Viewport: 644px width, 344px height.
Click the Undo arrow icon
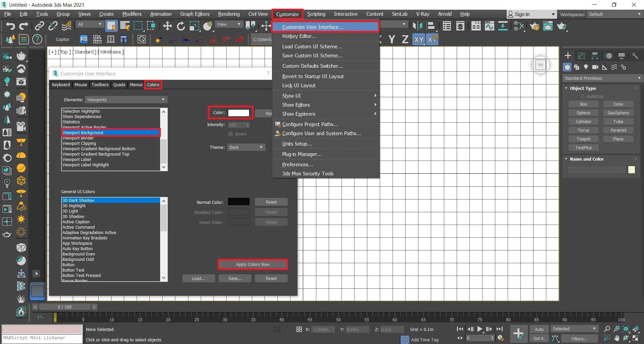point(10,26)
